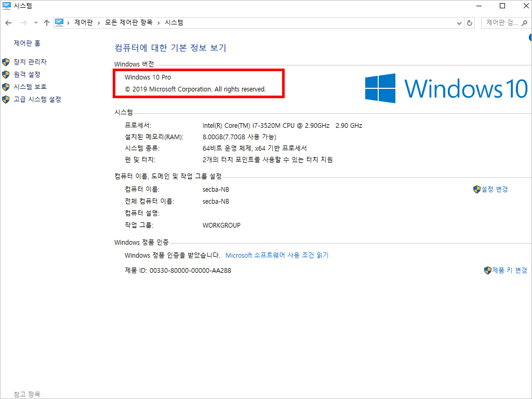The height and width of the screenshot is (399, 532).
Task: Open 장치 관리자 link
Action: 30,62
